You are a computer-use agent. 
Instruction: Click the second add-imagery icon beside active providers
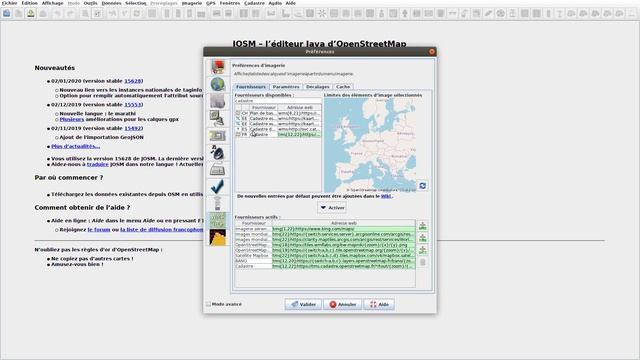click(422, 238)
